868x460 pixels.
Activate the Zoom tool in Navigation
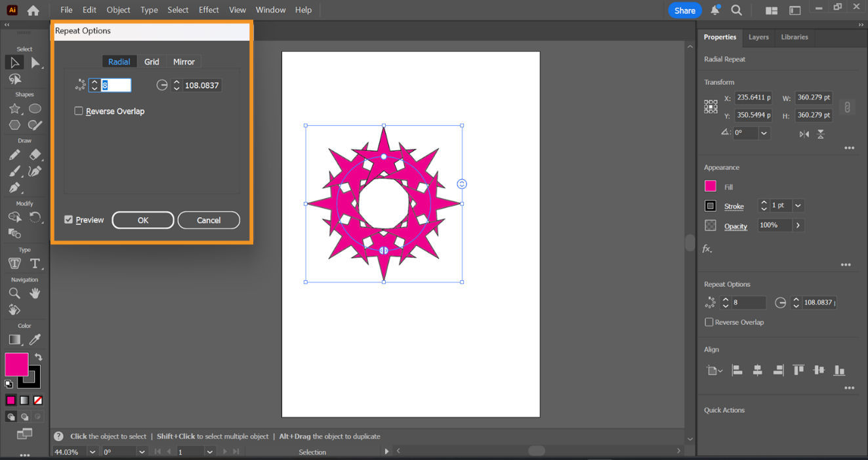pos(14,293)
